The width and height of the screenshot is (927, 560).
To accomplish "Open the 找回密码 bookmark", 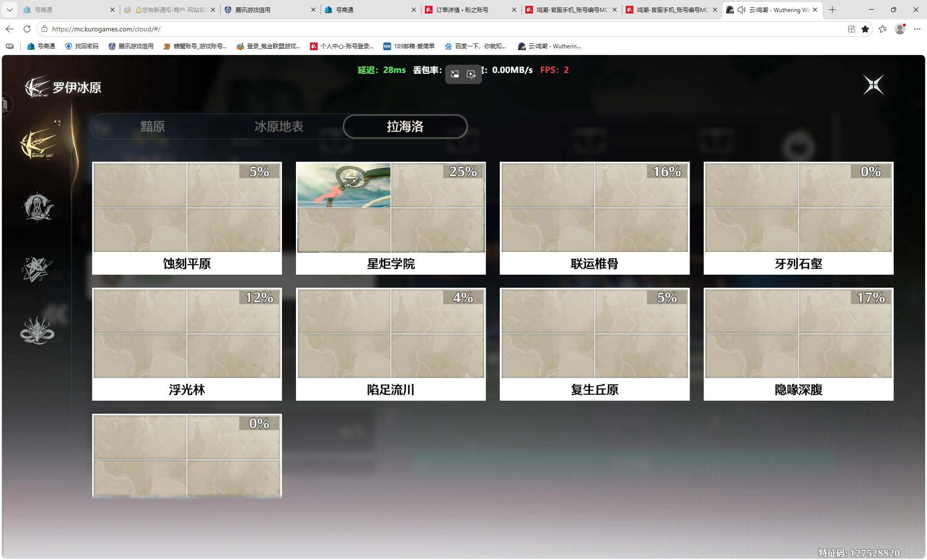I will tap(82, 46).
